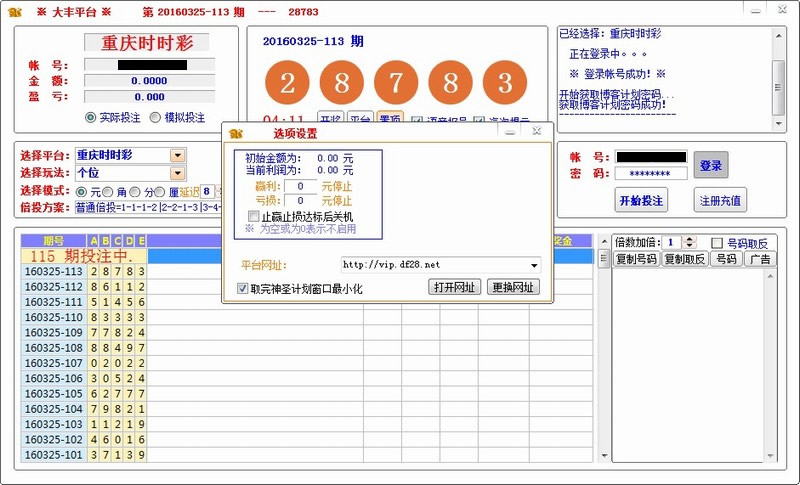Uncheck 取完神圣计划窗口最小化 checkbox
Image resolution: width=800 pixels, height=485 pixels.
242,289
